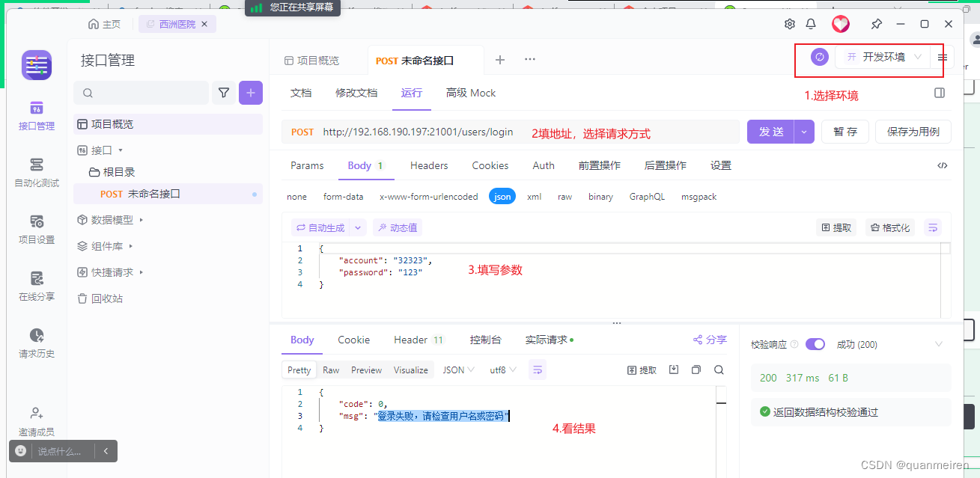
Task: Download the response with download icon
Action: 674,370
